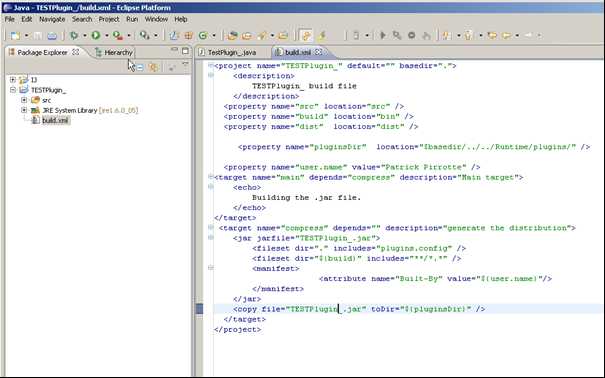Viewport: 605px width, 378px height.
Task: Toggle the Mark Occurrences toolbar button
Action: (x=306, y=35)
